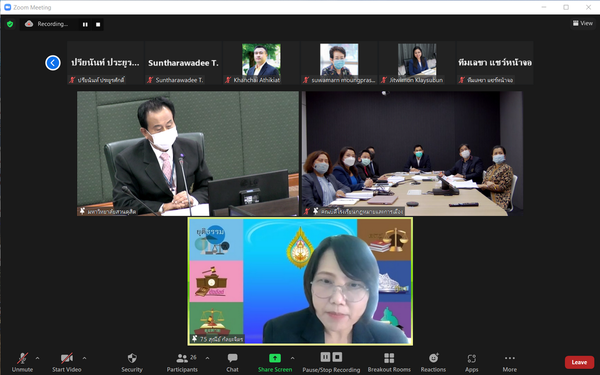
Task: Click the green encryption shield icon
Action: click(10, 24)
